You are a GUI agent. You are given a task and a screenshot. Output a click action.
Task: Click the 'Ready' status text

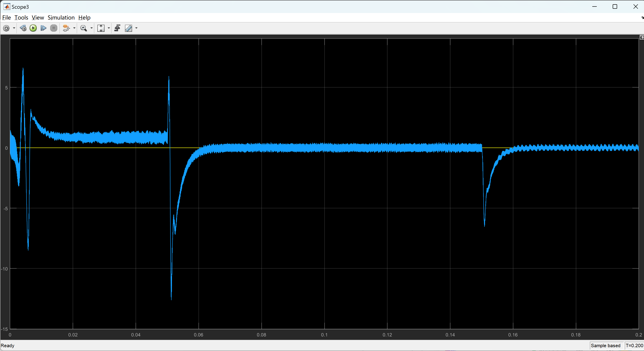[x=7, y=345]
